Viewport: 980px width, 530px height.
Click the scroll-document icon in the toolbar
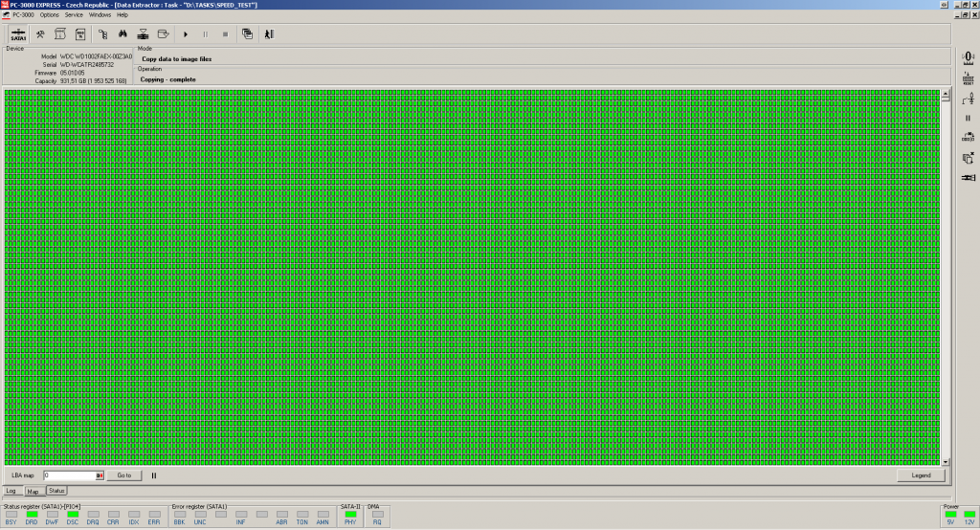point(60,34)
